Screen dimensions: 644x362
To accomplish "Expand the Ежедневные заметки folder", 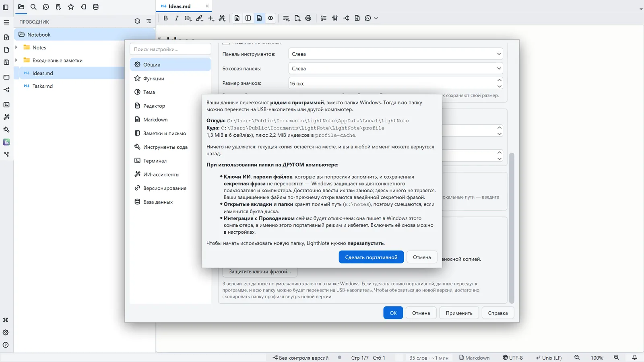I will click(x=17, y=60).
